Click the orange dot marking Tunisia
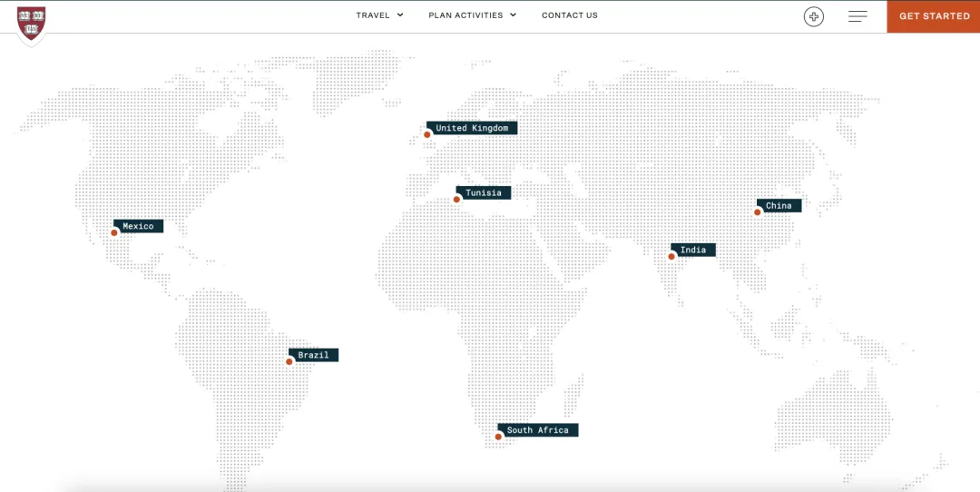The image size is (980, 492). pyautogui.click(x=457, y=200)
